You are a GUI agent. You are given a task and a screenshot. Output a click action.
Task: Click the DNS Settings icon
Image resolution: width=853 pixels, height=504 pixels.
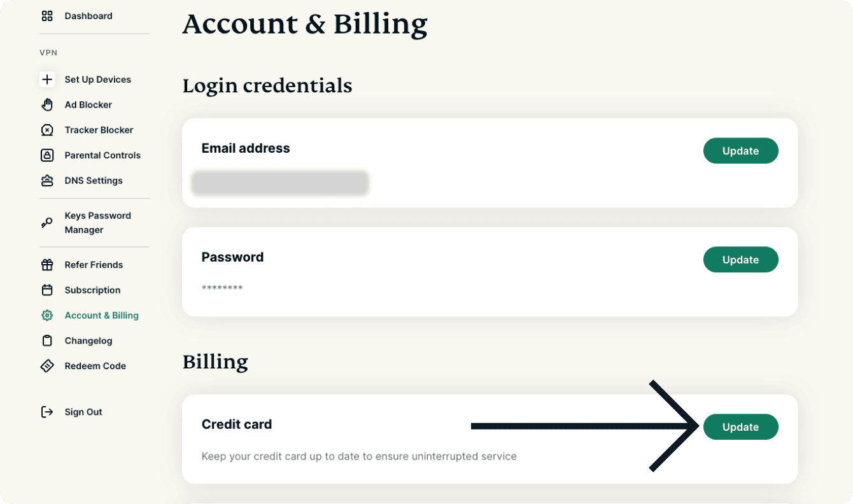click(x=47, y=181)
